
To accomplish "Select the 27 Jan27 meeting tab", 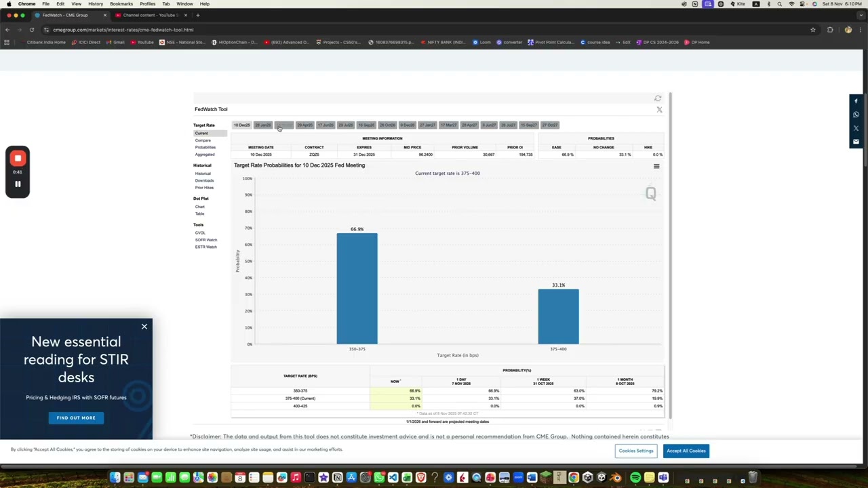I will click(428, 125).
